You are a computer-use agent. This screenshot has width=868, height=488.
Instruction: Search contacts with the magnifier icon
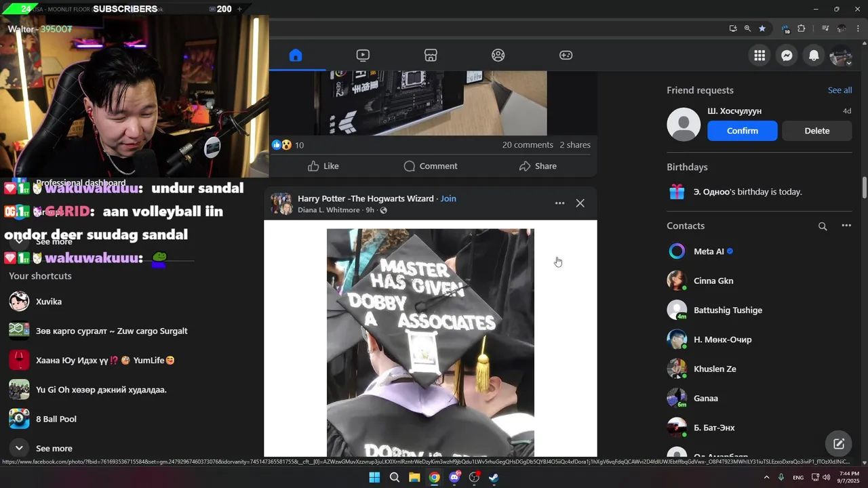823,226
